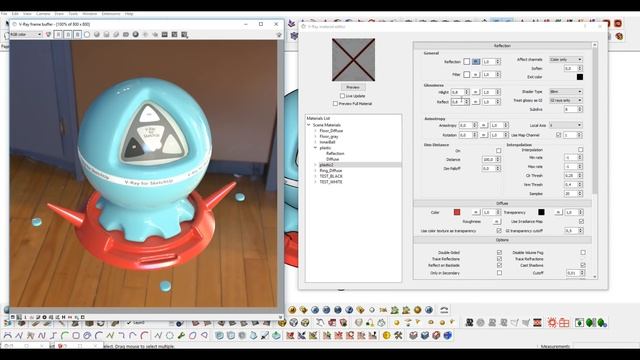Image resolution: width=640 pixels, height=360 pixels.
Task: Show red channel in V-Ray frame buffer
Action: pyautogui.click(x=58, y=35)
